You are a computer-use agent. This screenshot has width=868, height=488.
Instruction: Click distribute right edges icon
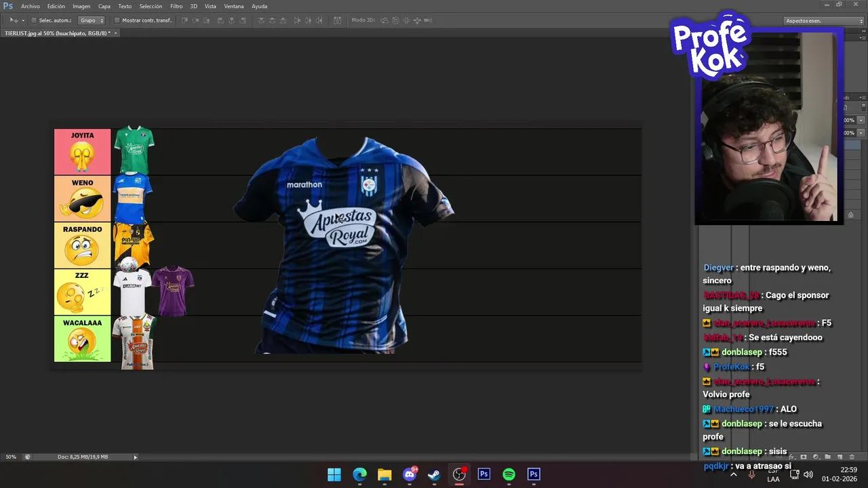[320, 20]
